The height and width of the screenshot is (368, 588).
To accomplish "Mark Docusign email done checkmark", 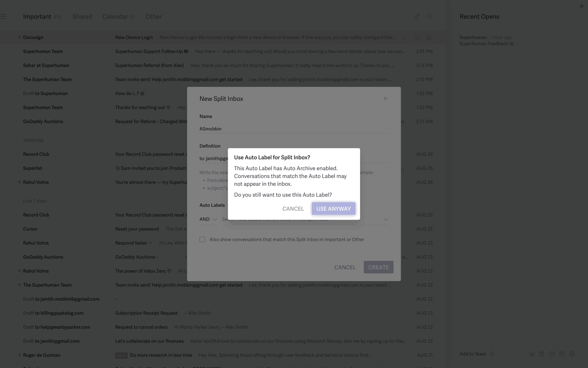I will tap(405, 37).
